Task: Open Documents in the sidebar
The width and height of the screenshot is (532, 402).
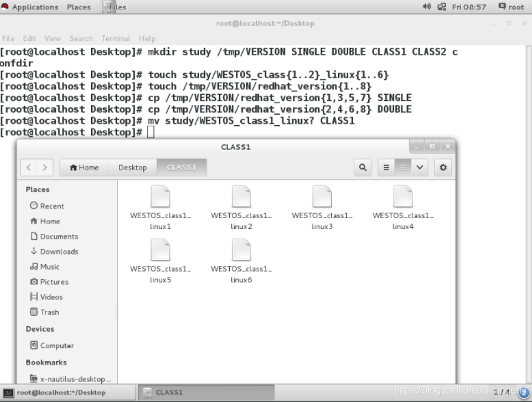Action: (54, 236)
